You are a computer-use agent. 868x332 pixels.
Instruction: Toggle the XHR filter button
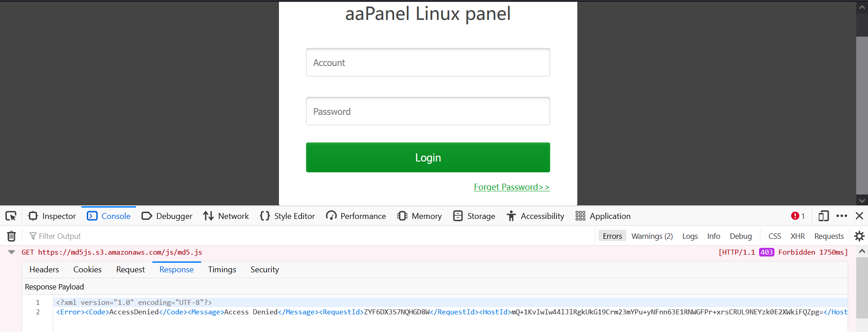(797, 236)
